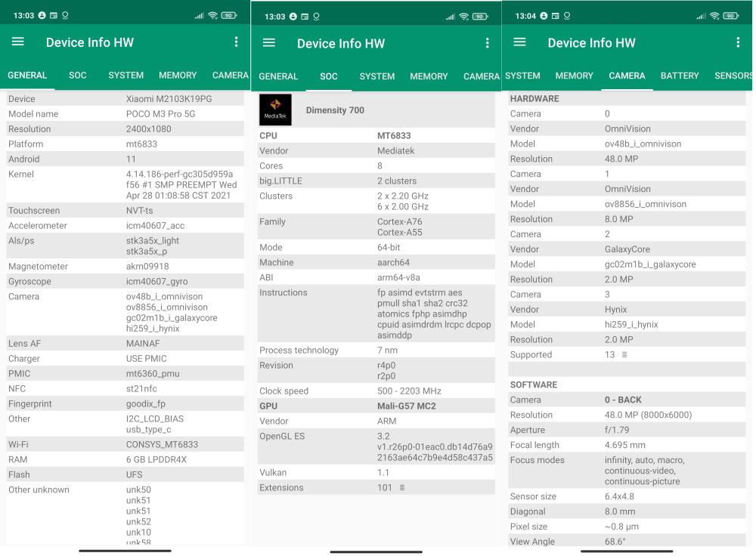This screenshot has width=756, height=556.
Task: Tap the camera vendor Hynix
Action: pos(616,309)
